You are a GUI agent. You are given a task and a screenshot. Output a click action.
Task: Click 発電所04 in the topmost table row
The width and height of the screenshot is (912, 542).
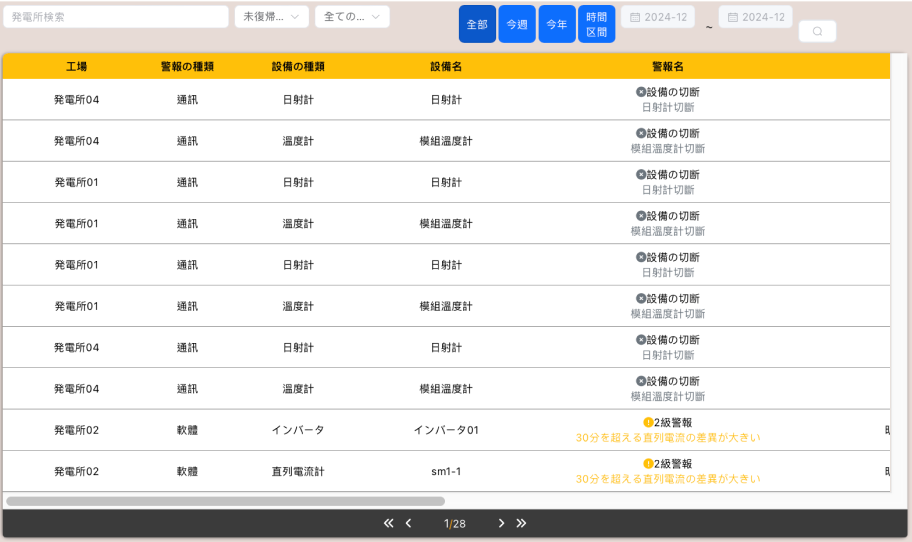tap(76, 99)
